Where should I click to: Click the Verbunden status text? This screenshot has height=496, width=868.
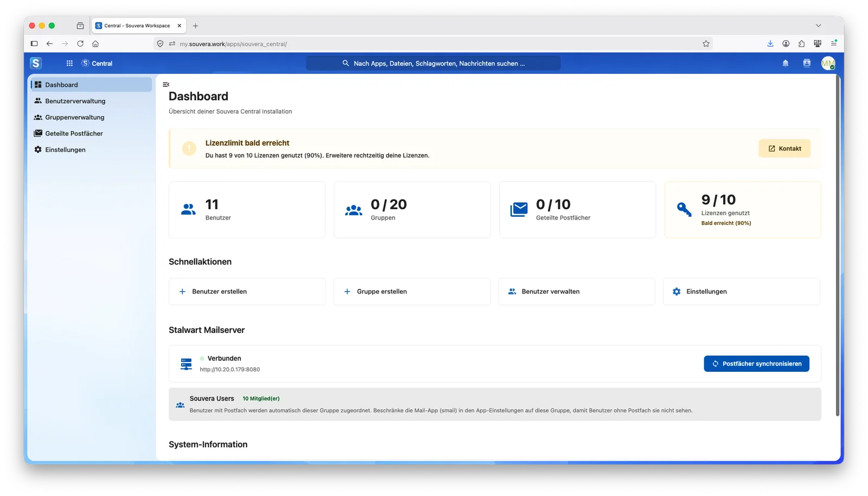(x=225, y=358)
